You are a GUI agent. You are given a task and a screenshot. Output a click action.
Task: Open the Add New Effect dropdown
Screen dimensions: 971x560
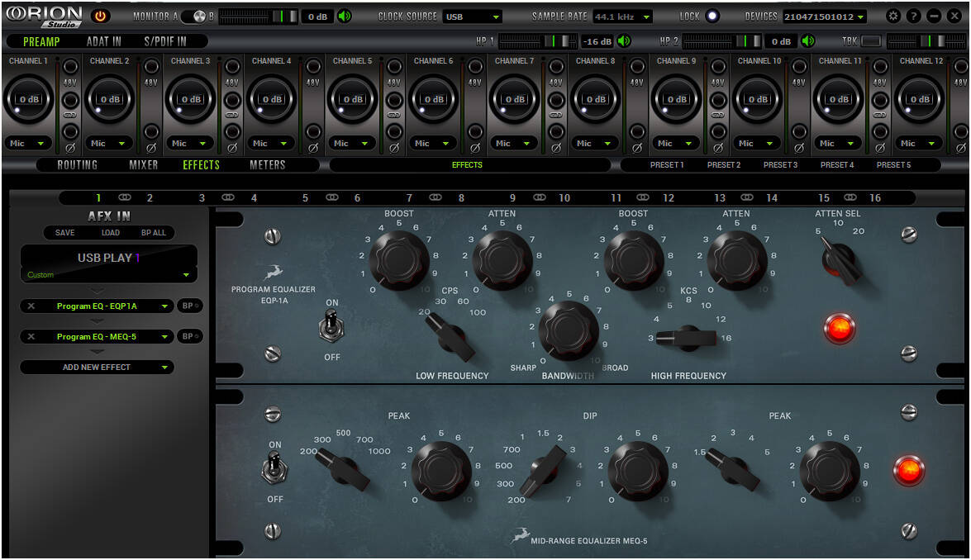tap(97, 367)
